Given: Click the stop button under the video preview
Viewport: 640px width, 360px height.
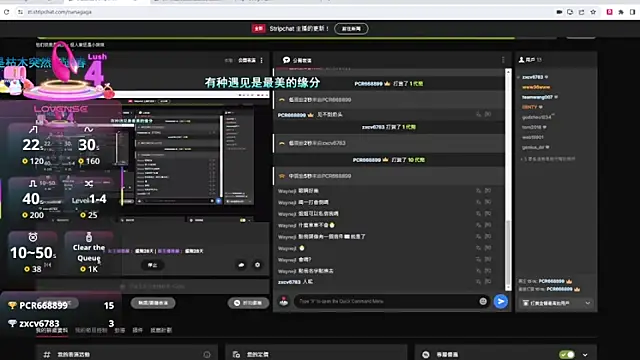Looking at the screenshot, I should 153,265.
